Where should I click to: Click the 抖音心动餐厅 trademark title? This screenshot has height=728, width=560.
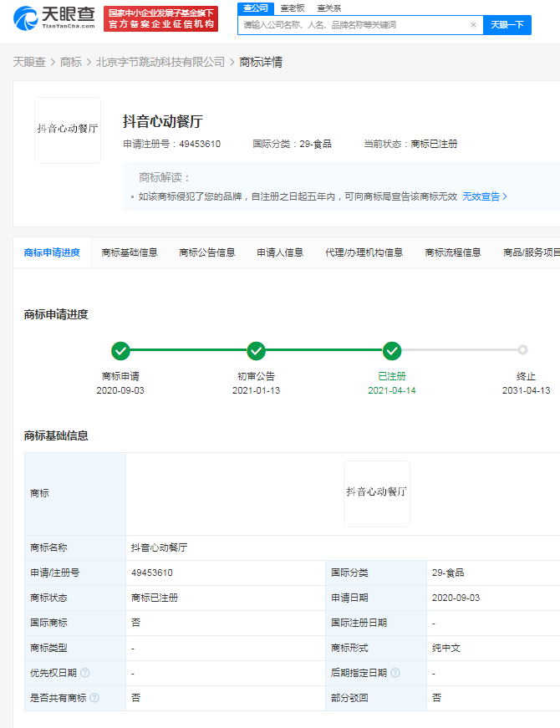tap(162, 122)
